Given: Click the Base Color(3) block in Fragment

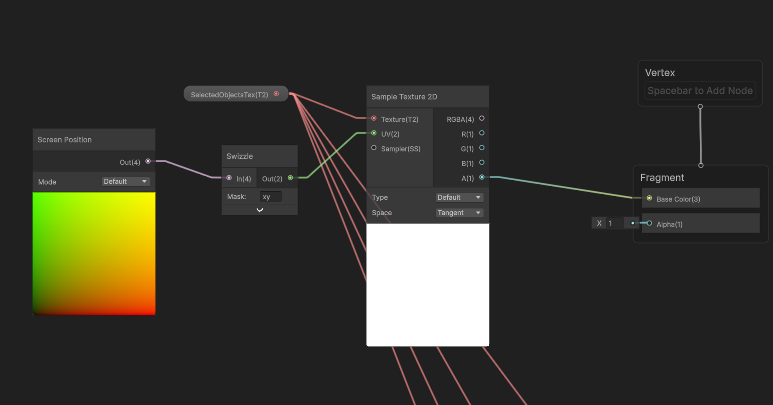Looking at the screenshot, I should pyautogui.click(x=698, y=198).
